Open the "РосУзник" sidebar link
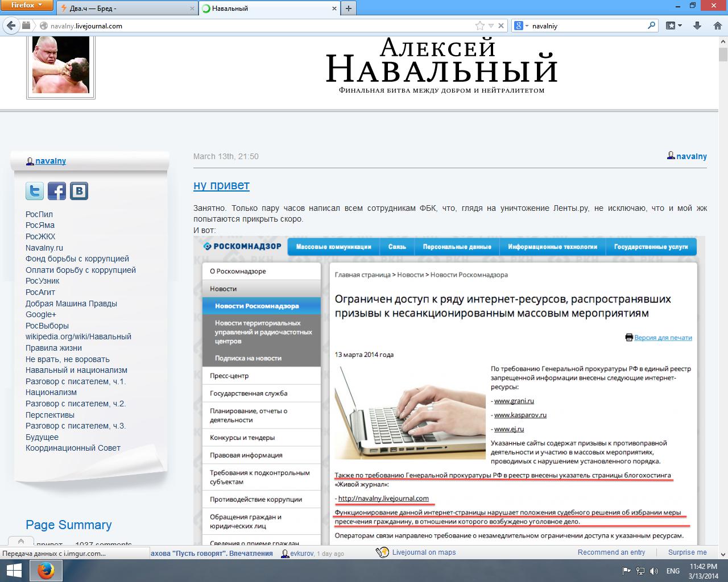Viewport: 728px width, 582px height. 43,281
